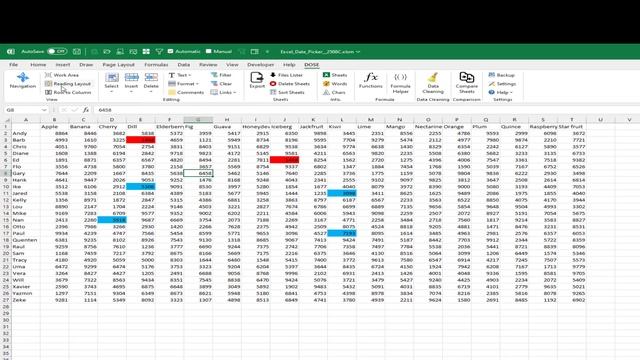Switch to the Review tab

point(208,64)
